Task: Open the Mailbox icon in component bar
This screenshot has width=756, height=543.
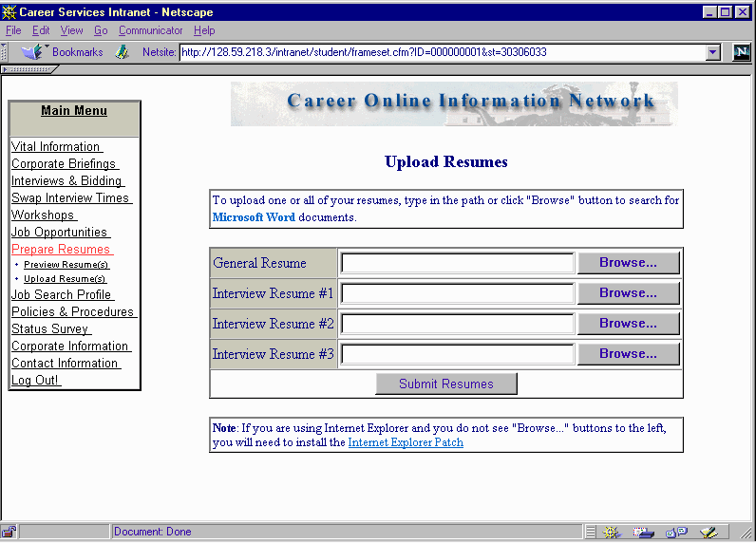Action: (x=644, y=532)
